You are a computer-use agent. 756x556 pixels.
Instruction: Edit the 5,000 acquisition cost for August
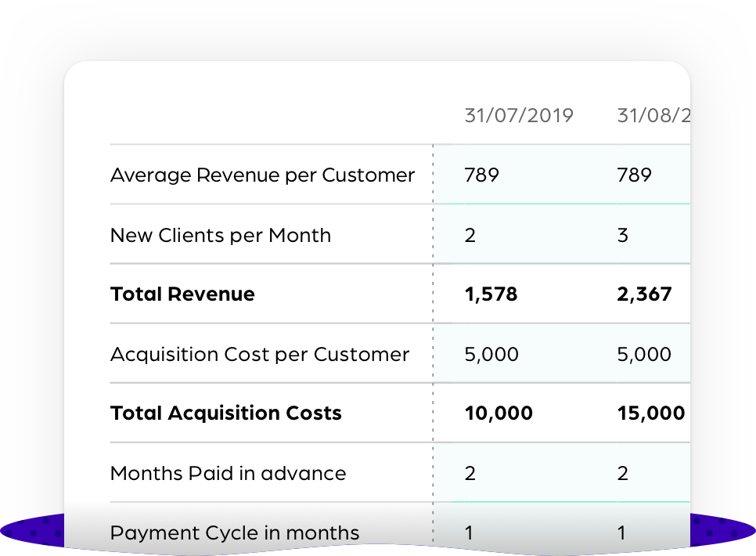click(644, 354)
